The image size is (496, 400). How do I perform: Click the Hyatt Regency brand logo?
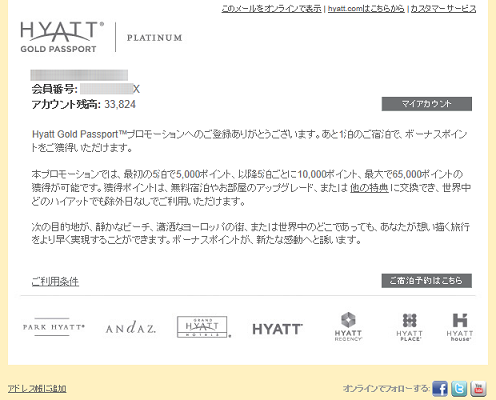point(348,327)
